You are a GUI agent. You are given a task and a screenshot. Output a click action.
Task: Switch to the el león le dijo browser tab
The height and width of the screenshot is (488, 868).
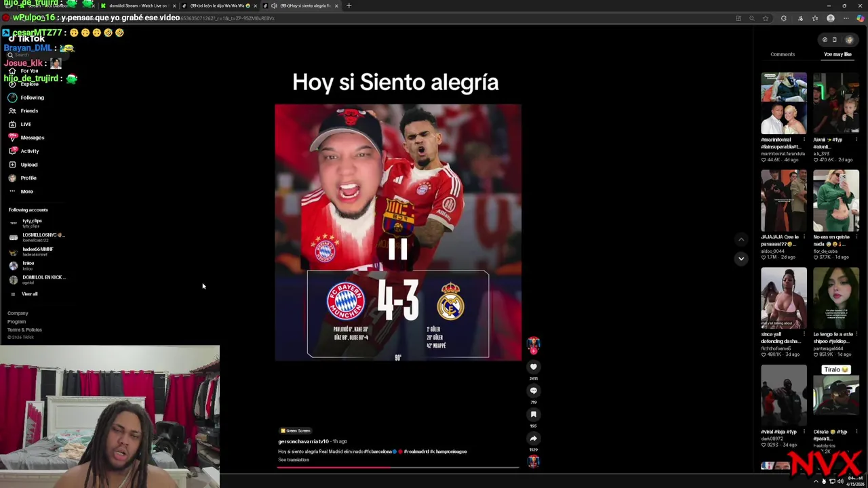pyautogui.click(x=220, y=5)
